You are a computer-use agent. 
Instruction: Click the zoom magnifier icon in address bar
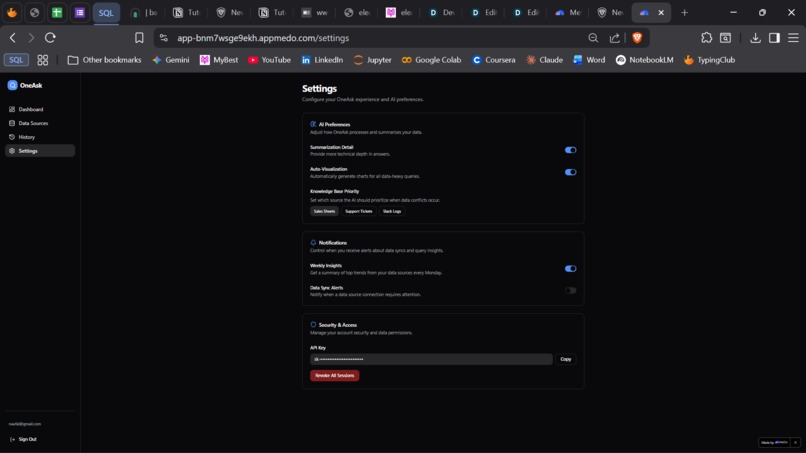click(593, 38)
